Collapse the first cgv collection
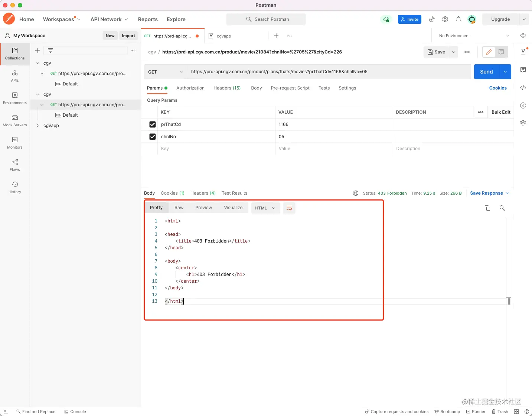The width and height of the screenshot is (532, 416). (x=37, y=63)
